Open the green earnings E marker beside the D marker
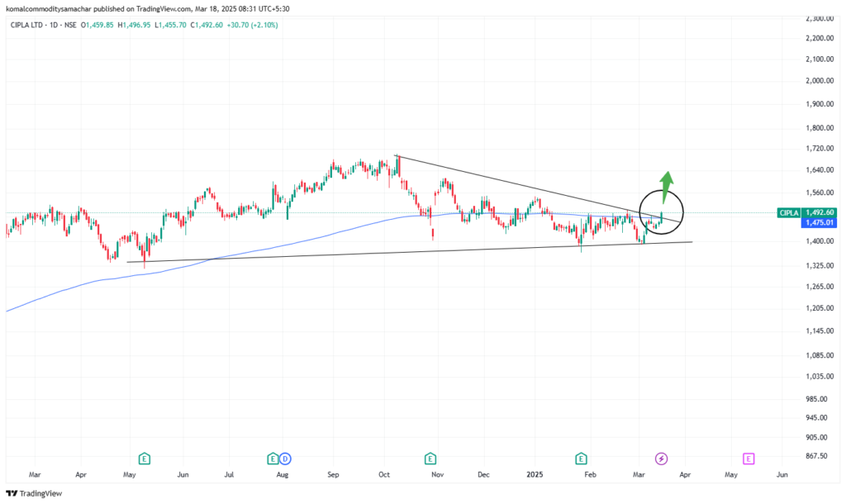Screen dimensions: 846x504 (273, 459)
